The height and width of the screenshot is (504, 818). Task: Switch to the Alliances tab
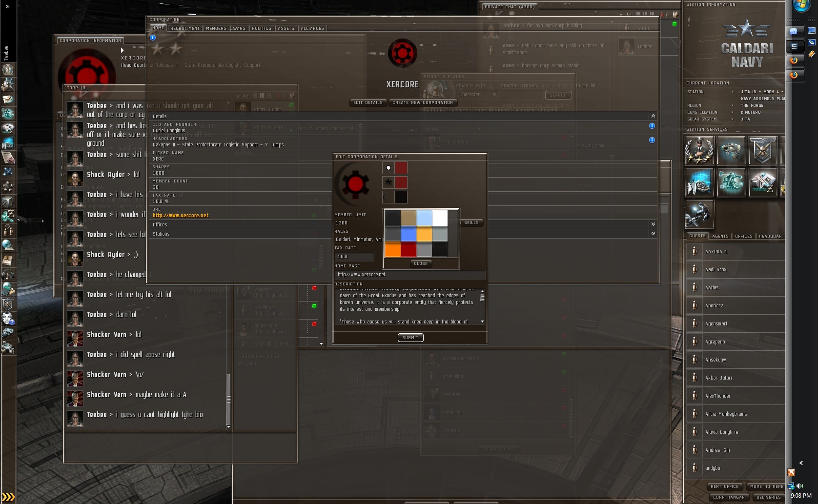click(x=312, y=28)
